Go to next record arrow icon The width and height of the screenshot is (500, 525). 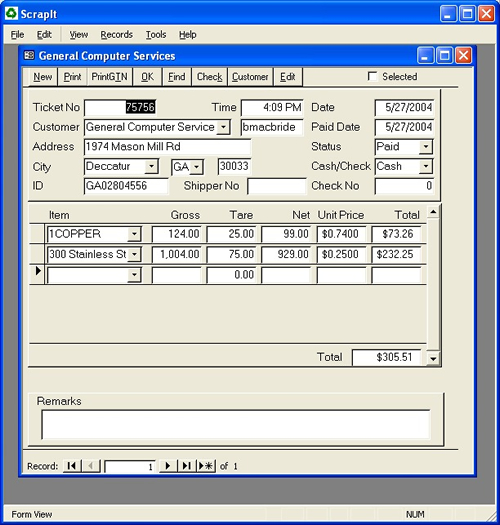click(168, 466)
